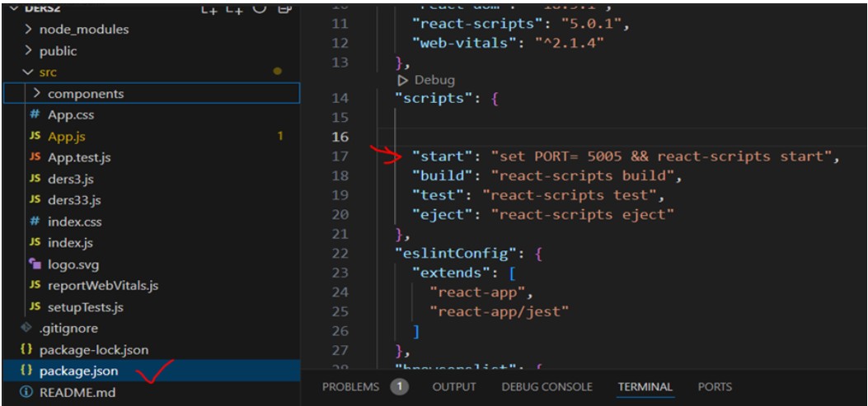Click the Refresh Explorer icon
The image size is (868, 406).
[259, 8]
